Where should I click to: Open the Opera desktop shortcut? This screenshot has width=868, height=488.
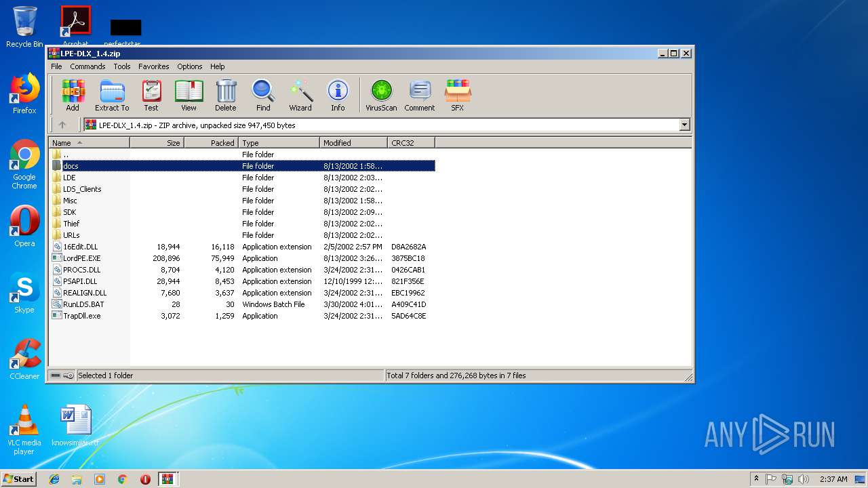(24, 226)
